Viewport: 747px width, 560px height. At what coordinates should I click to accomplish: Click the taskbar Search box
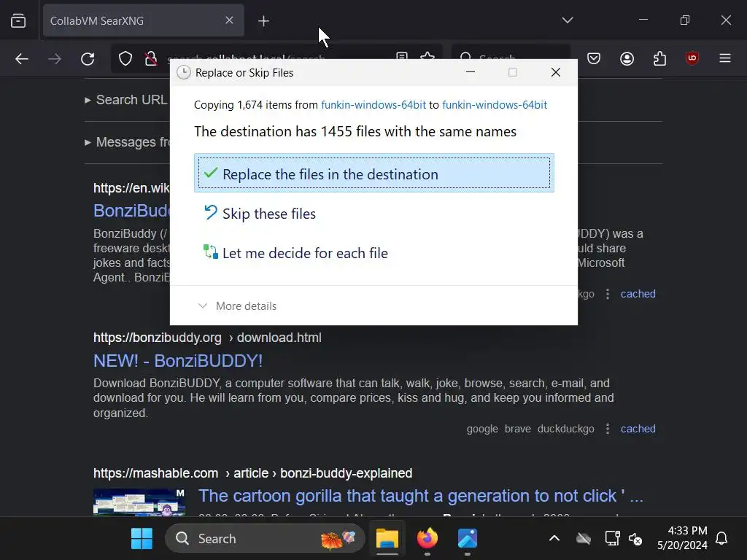pos(265,539)
